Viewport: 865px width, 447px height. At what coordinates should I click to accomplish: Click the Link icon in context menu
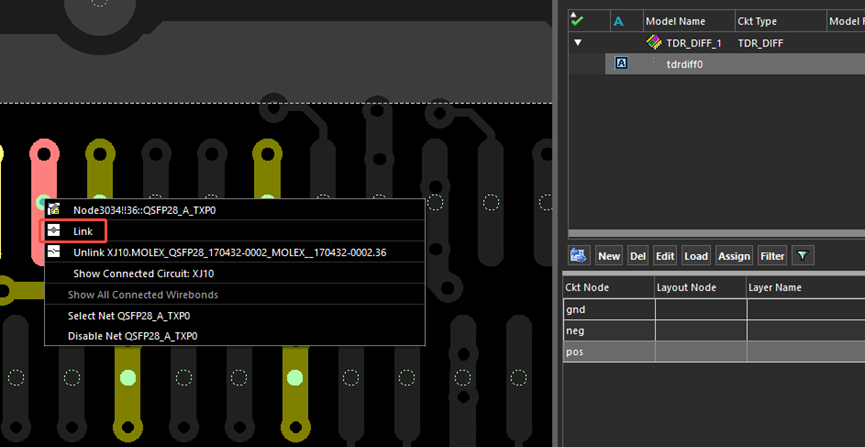point(54,231)
